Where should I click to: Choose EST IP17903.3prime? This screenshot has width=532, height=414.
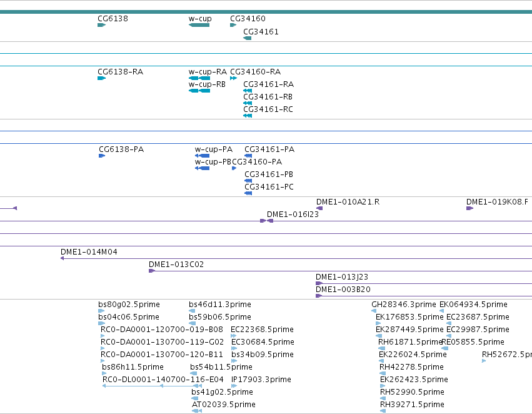[x=261, y=380]
